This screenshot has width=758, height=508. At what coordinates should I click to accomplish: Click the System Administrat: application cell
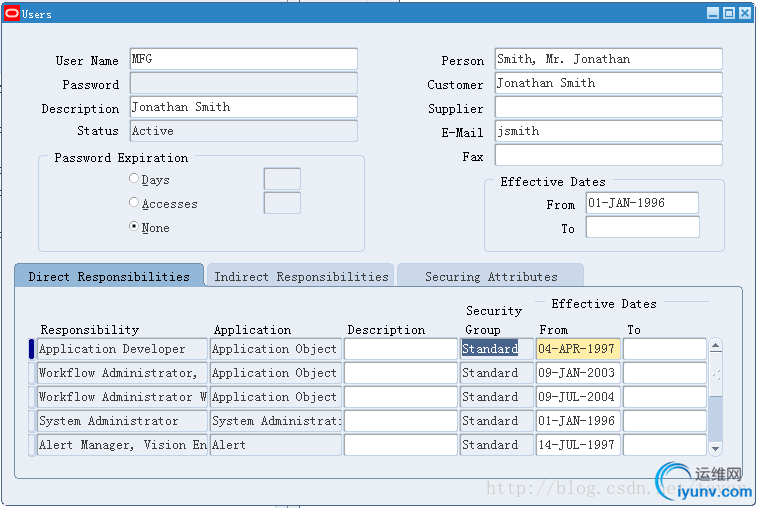coord(276,421)
